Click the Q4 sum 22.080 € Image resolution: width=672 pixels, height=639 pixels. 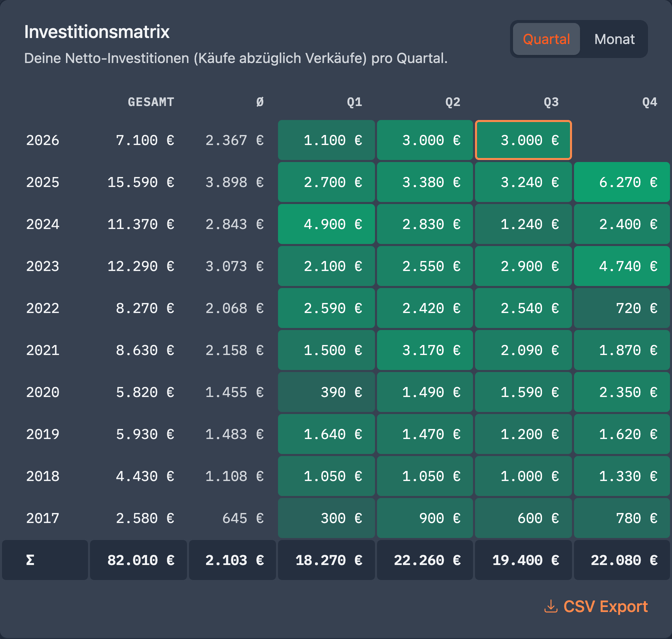click(x=622, y=560)
